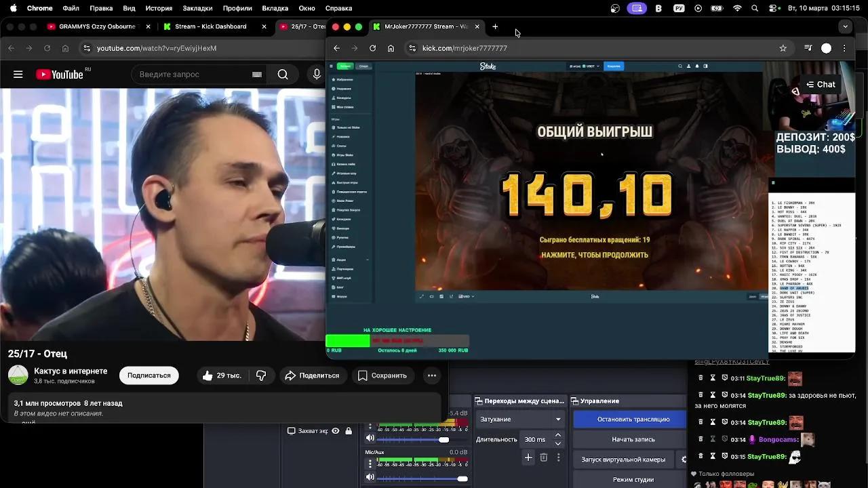The width and height of the screenshot is (868, 488).
Task: Decrease transition duration with down arrow
Action: point(558,443)
